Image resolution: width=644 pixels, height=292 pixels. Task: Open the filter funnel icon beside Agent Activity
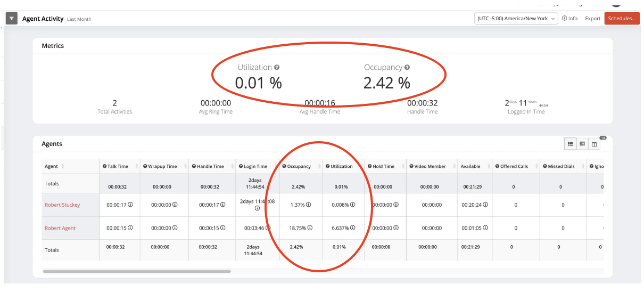pos(12,19)
